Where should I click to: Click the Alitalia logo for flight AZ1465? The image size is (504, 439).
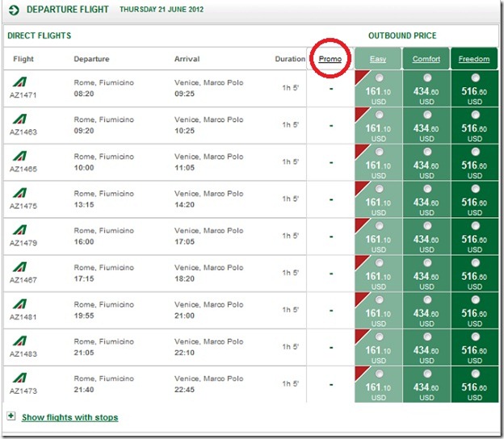[20, 156]
